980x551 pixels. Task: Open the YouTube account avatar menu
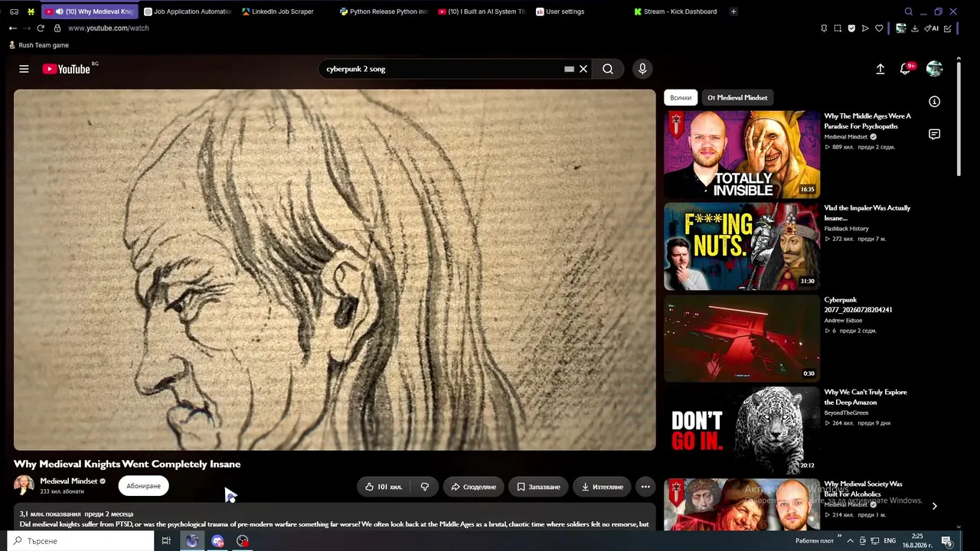[934, 69]
